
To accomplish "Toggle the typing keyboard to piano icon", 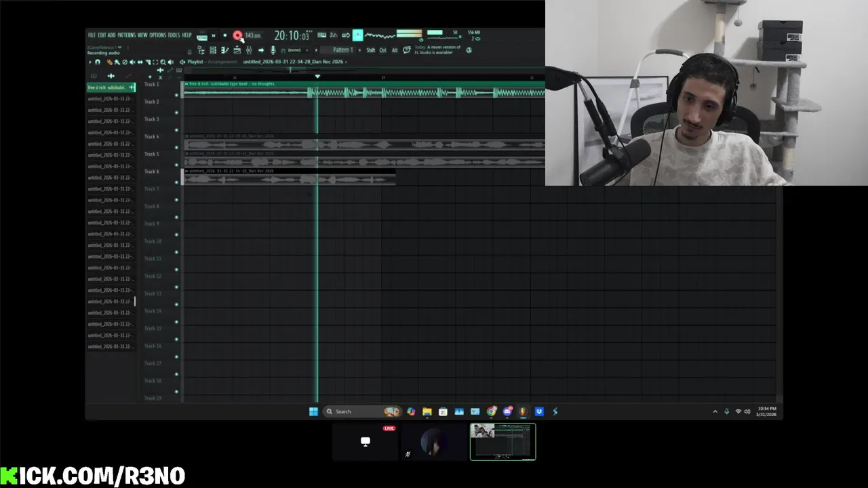I will (x=321, y=35).
